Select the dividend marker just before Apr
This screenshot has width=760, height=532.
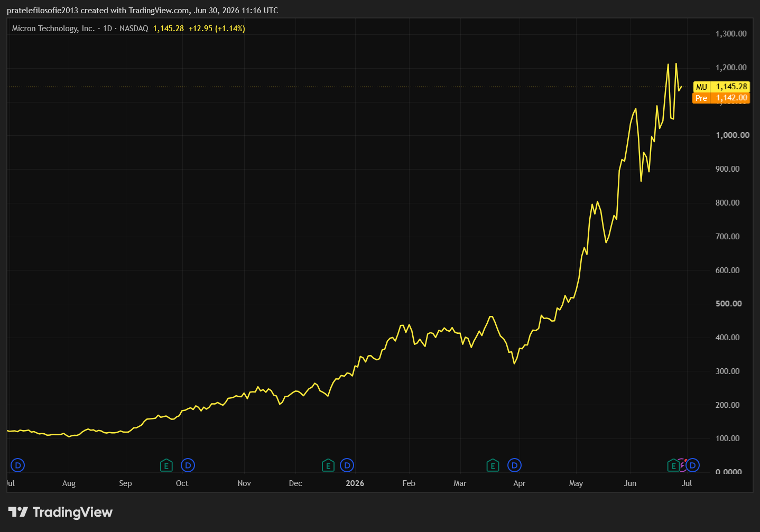pyautogui.click(x=514, y=465)
